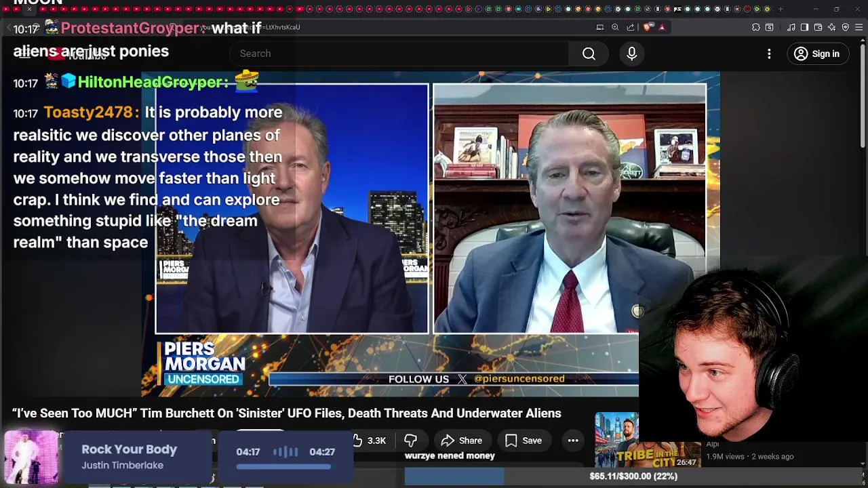This screenshot has width=868, height=488.
Task: Click the install/cast screen icon in address bar
Action: coord(600,27)
